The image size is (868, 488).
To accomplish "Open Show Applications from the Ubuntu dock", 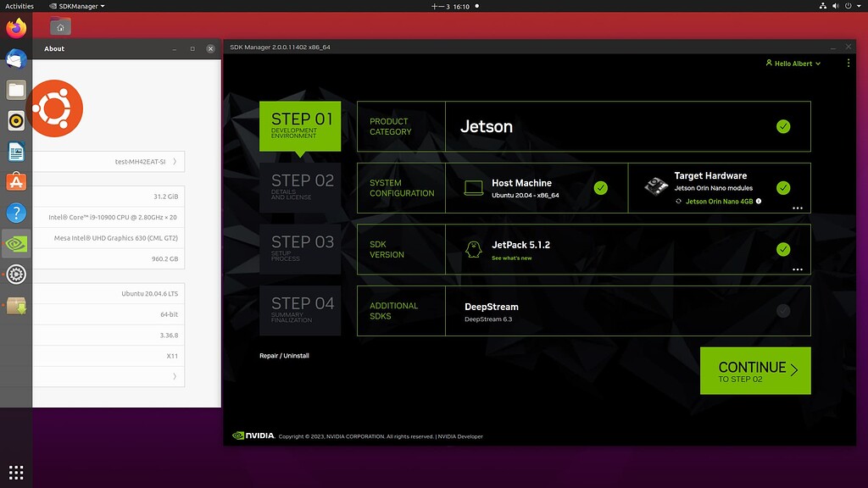I will pyautogui.click(x=16, y=472).
